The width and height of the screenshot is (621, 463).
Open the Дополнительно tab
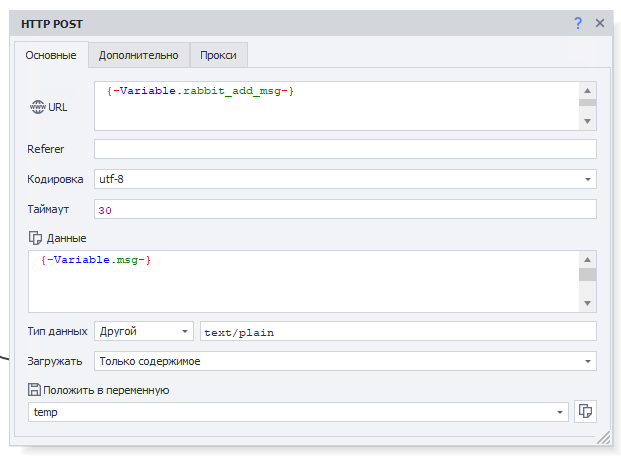(139, 55)
